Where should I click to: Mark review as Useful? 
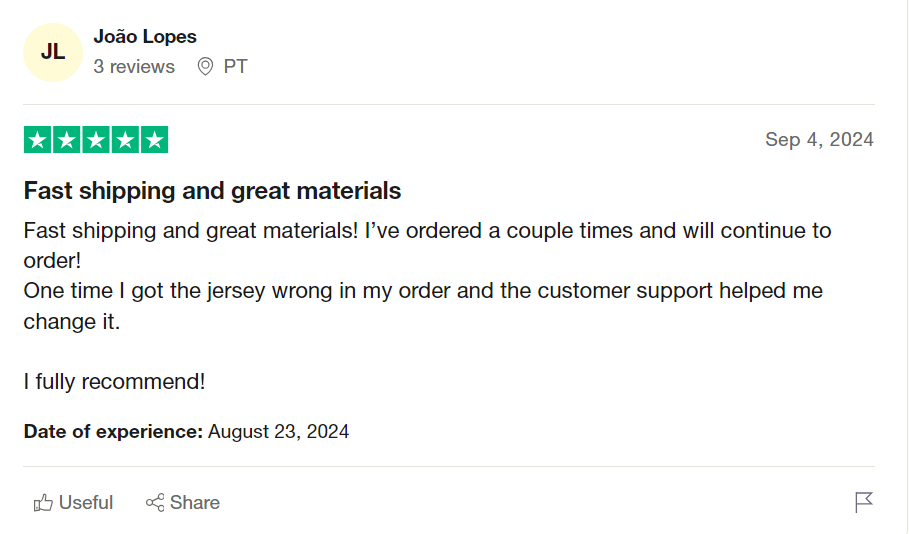[x=73, y=503]
